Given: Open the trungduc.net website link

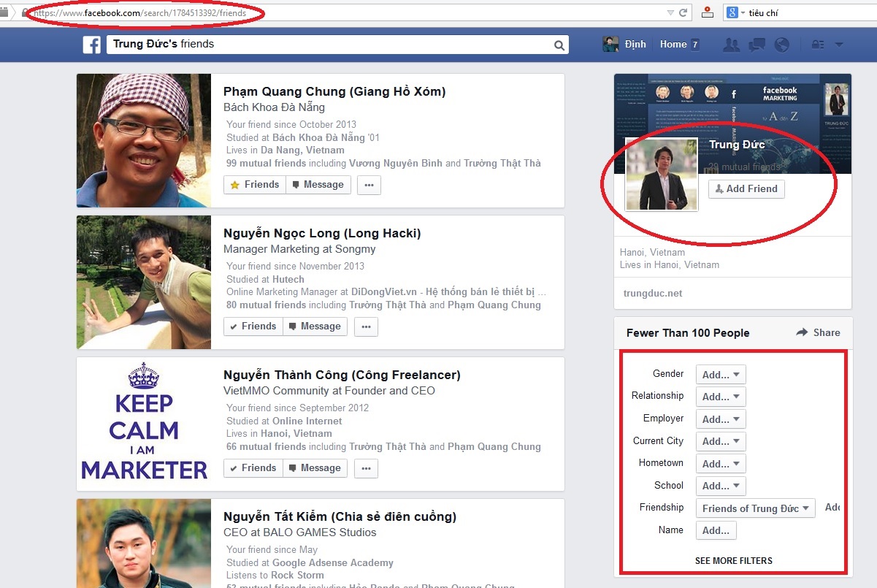Looking at the screenshot, I should click(653, 293).
